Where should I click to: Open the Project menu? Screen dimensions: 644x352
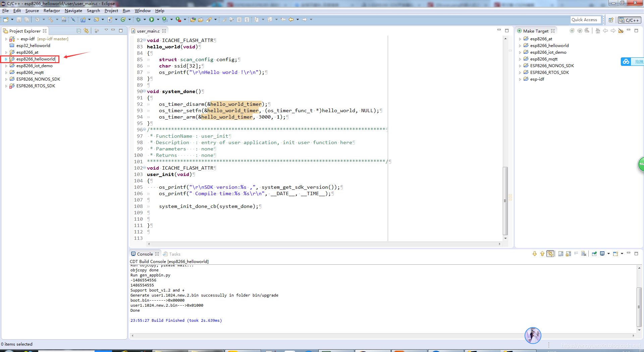click(x=111, y=11)
